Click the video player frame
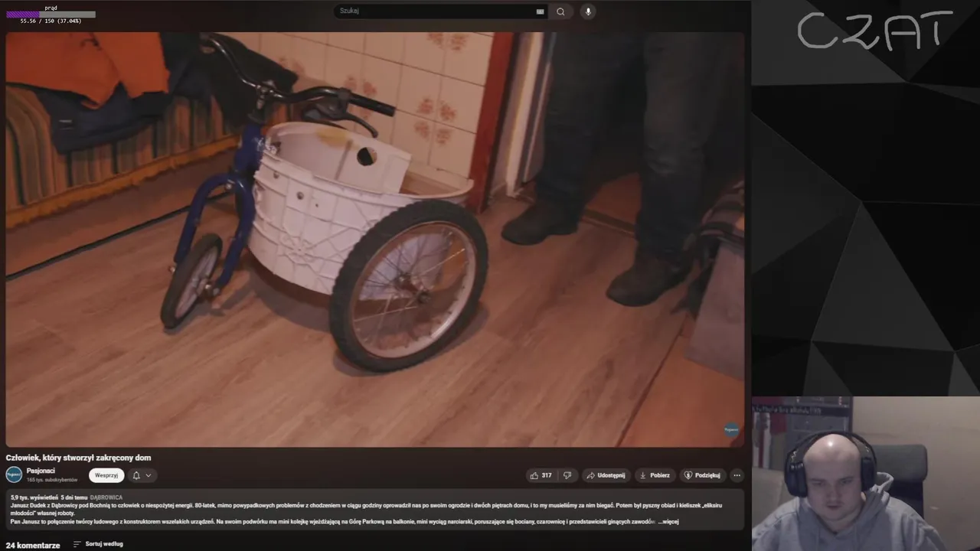The width and height of the screenshot is (980, 551). pos(375,240)
